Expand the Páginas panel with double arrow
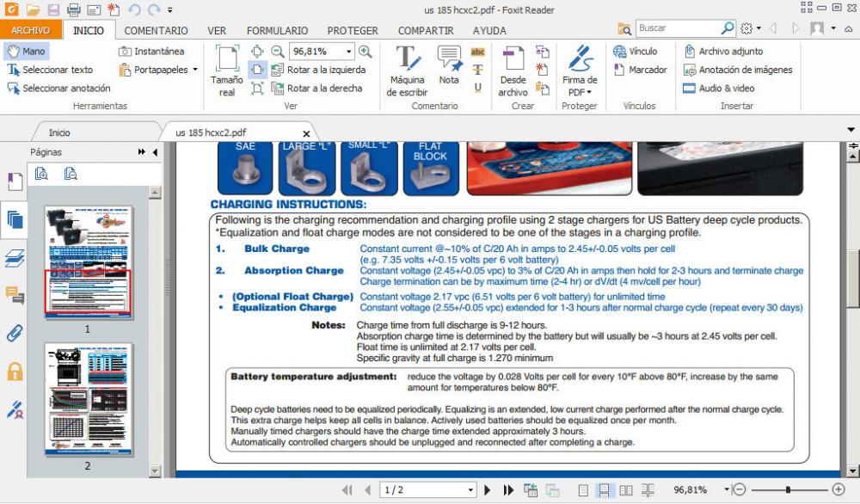 (x=142, y=152)
